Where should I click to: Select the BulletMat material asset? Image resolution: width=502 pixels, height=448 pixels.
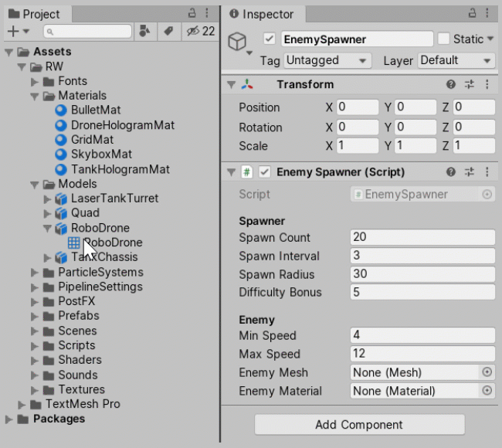95,110
